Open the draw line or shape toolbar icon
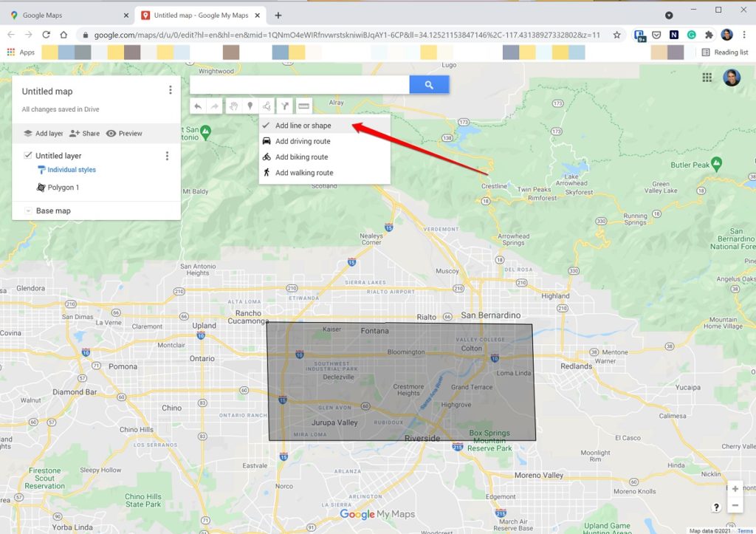756x534 pixels. [267, 106]
